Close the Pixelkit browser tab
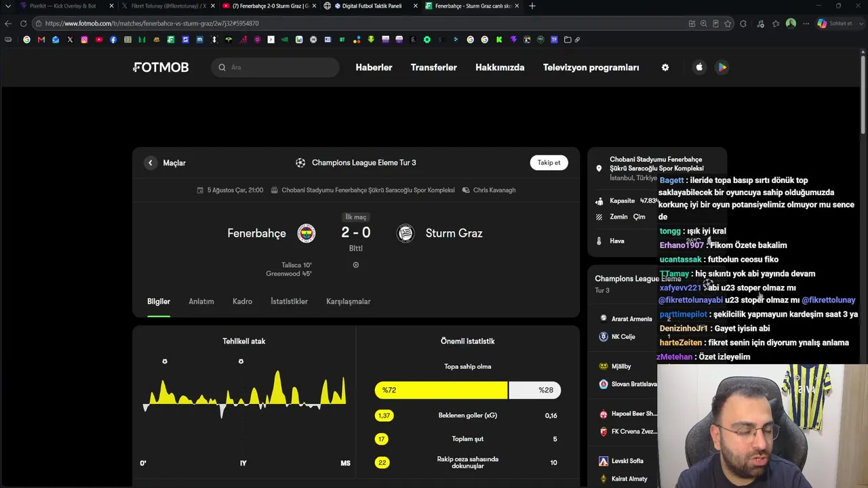Image resolution: width=868 pixels, height=488 pixels. [111, 6]
